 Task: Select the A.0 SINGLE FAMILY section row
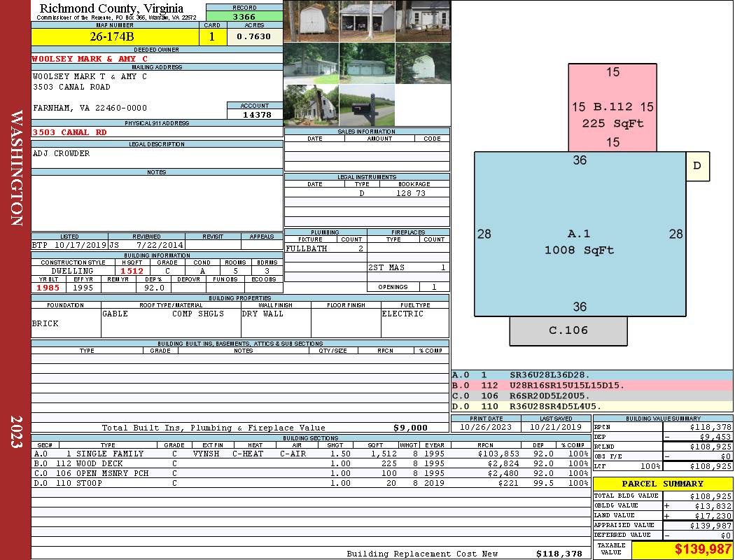[310, 454]
